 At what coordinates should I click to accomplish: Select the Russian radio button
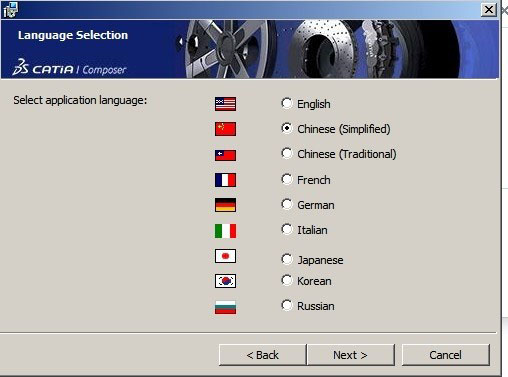click(x=287, y=305)
